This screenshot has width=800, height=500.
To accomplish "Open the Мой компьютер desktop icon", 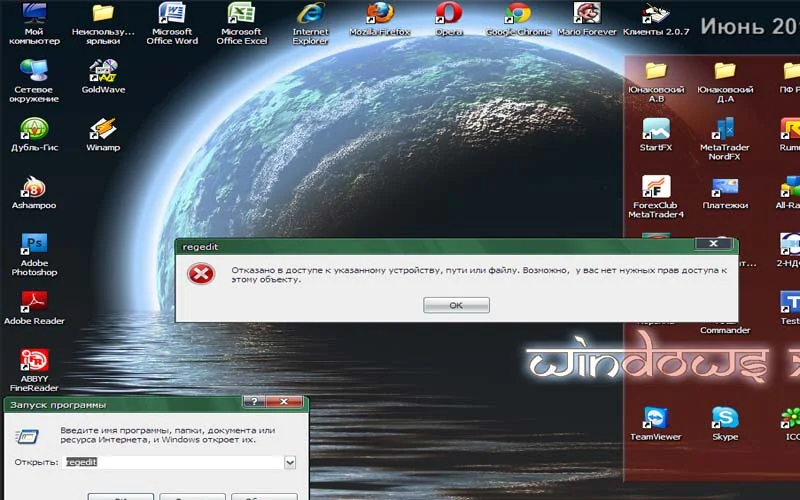I will point(34,23).
